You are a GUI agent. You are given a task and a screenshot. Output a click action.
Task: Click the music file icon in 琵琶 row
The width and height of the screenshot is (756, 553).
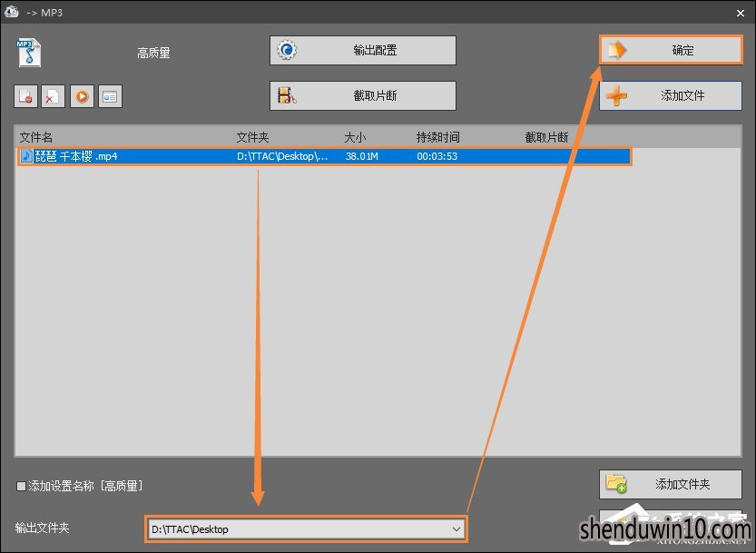pyautogui.click(x=26, y=156)
